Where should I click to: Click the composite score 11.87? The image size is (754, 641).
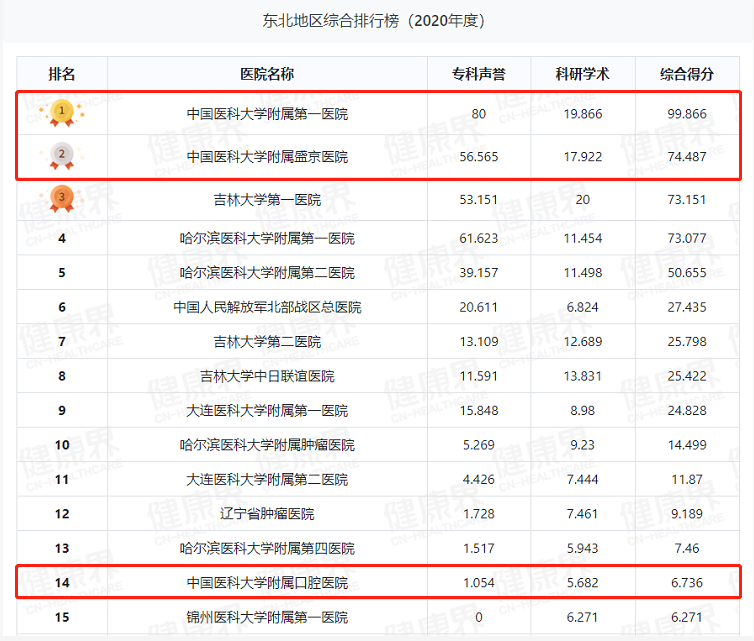click(687, 479)
